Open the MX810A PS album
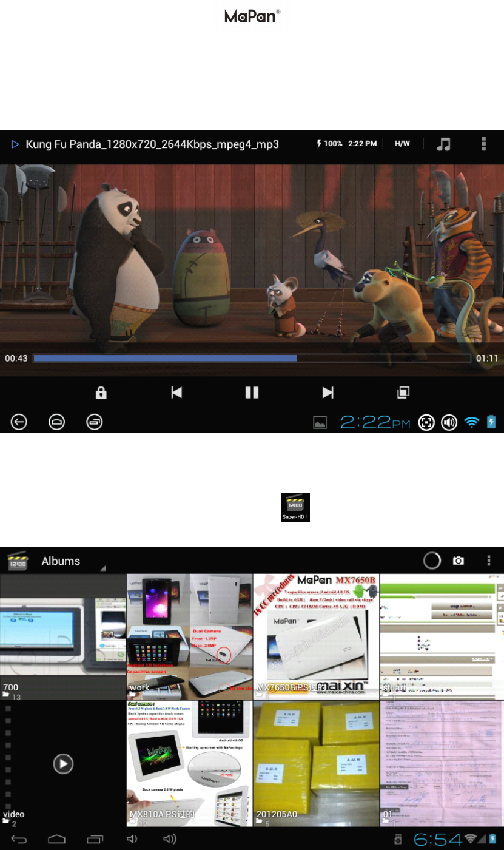This screenshot has height=850, width=504. [x=189, y=764]
